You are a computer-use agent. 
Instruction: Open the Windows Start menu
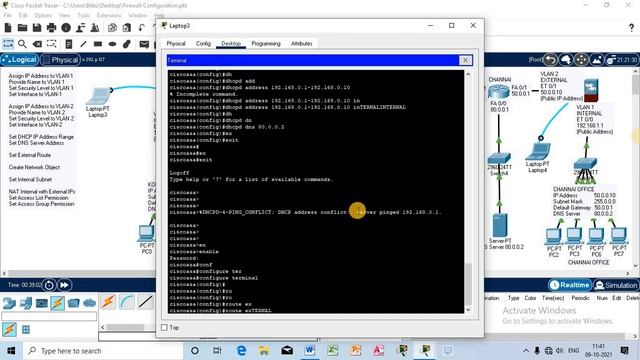[x=11, y=351]
